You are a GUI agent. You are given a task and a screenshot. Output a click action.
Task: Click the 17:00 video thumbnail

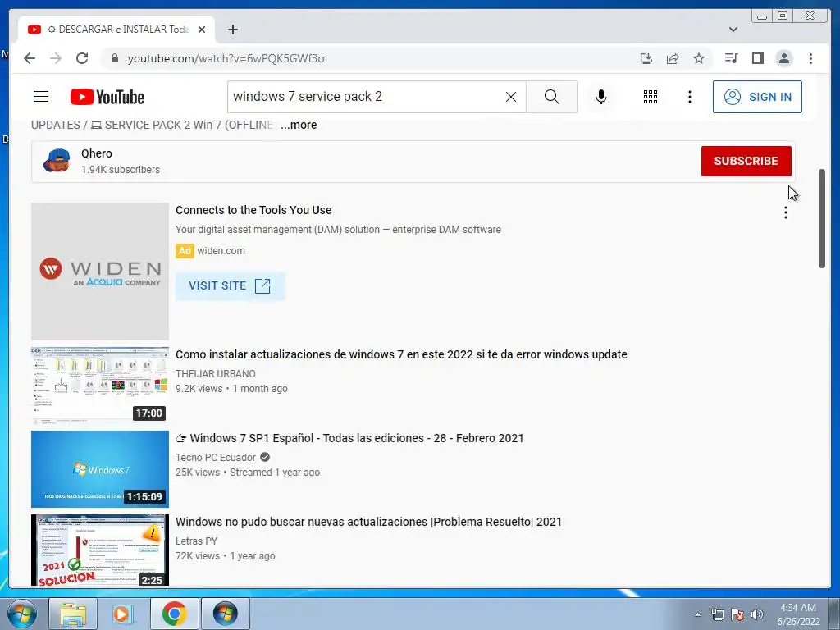(99, 386)
